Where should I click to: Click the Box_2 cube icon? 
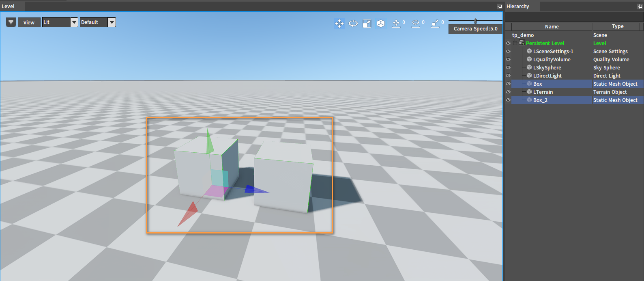coord(529,100)
